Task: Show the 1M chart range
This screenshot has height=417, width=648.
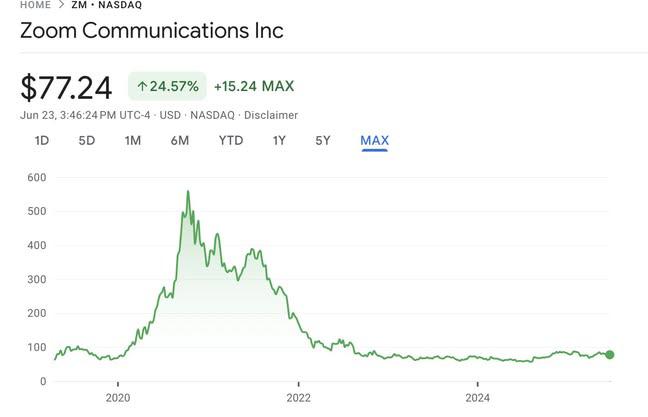Action: (133, 141)
